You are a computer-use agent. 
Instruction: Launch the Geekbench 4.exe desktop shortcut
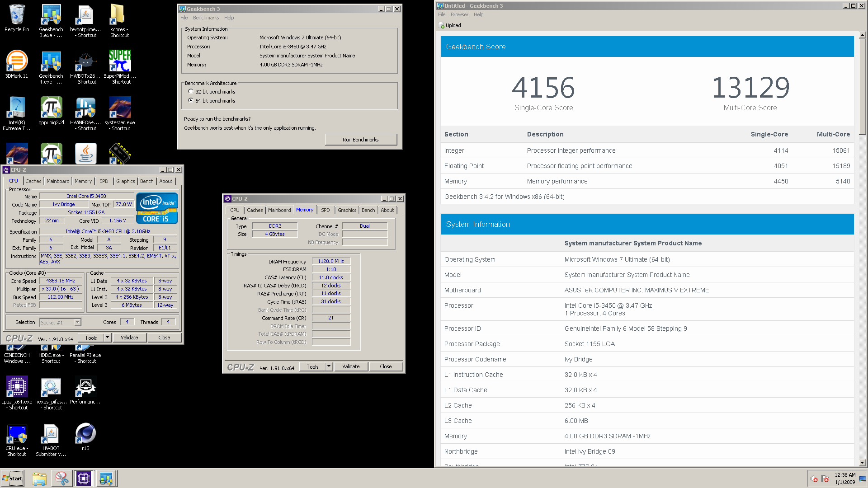[x=51, y=67]
